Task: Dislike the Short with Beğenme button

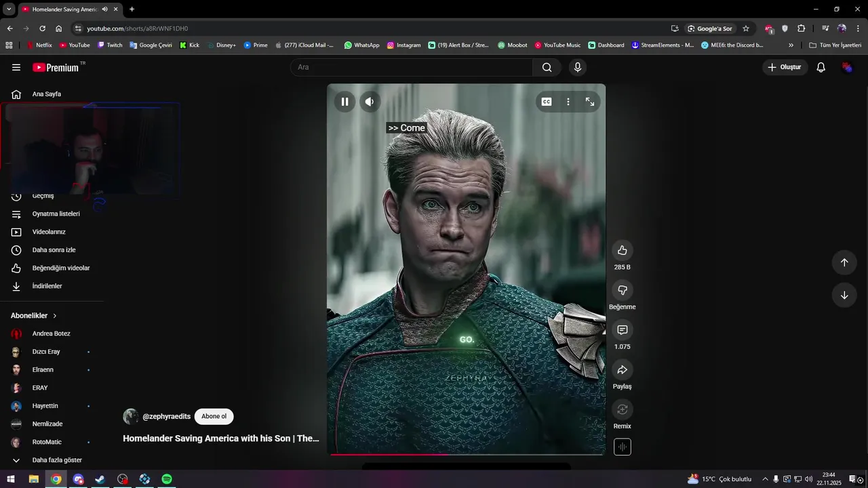Action: (x=623, y=290)
